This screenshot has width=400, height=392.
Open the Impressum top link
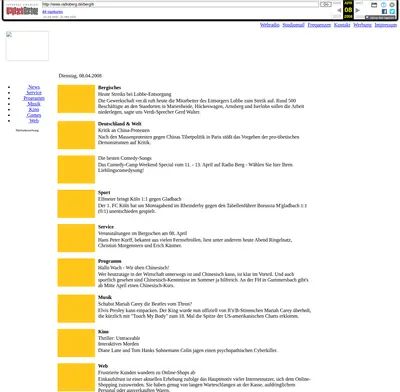pos(386,25)
